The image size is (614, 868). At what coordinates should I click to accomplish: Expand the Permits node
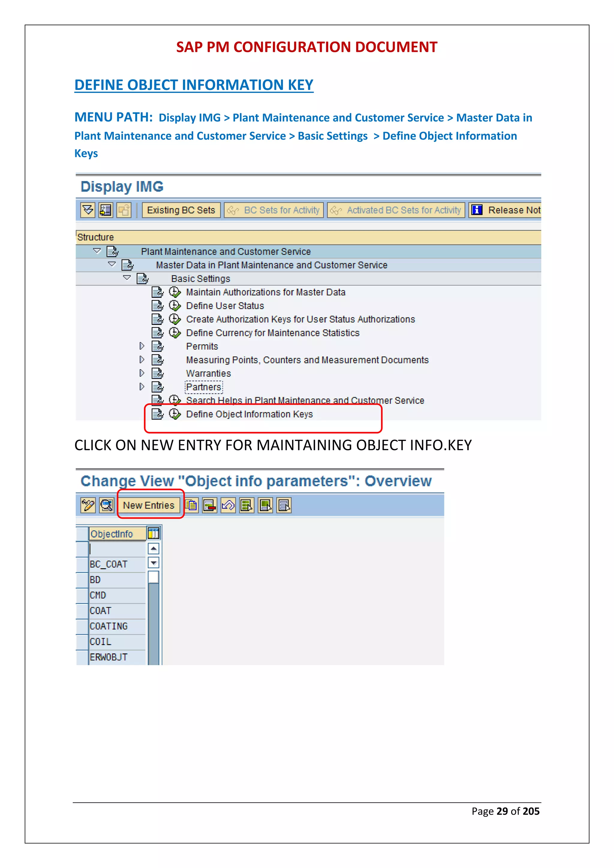(142, 346)
